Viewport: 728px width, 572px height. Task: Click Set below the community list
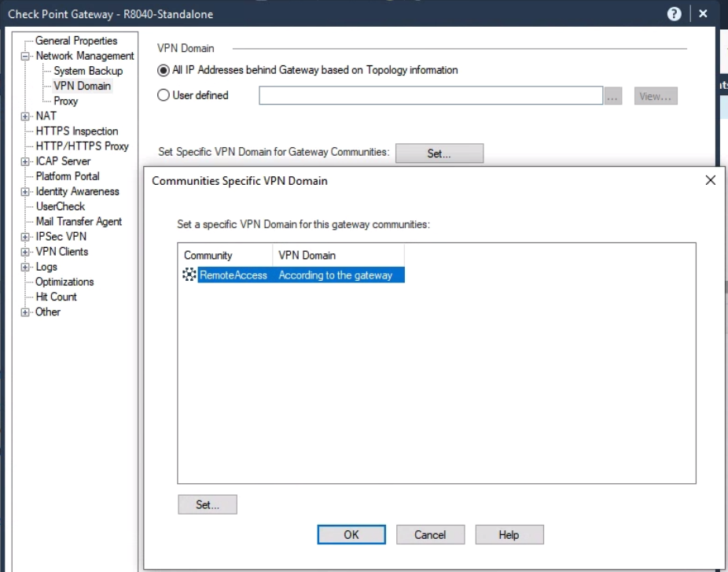pos(207,504)
